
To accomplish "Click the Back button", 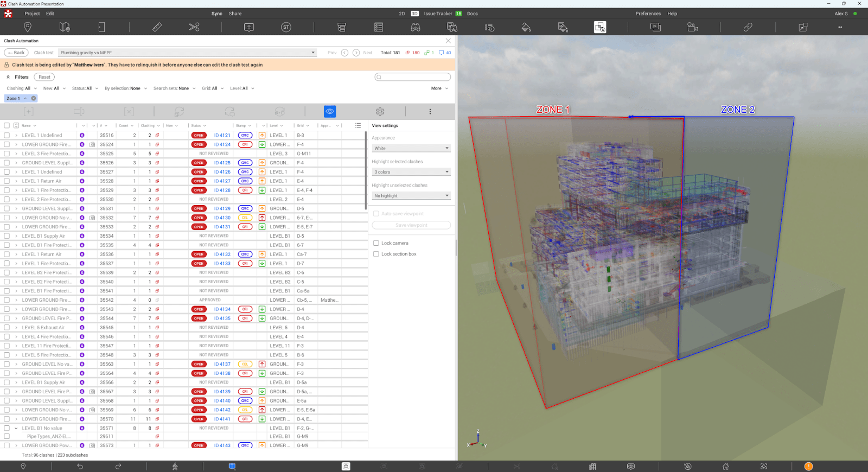I will 16,53.
